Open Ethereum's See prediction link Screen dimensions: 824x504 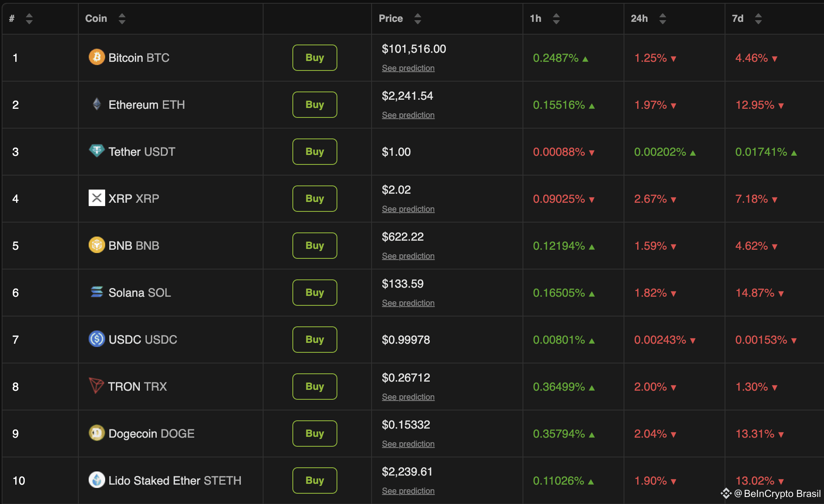(x=408, y=115)
